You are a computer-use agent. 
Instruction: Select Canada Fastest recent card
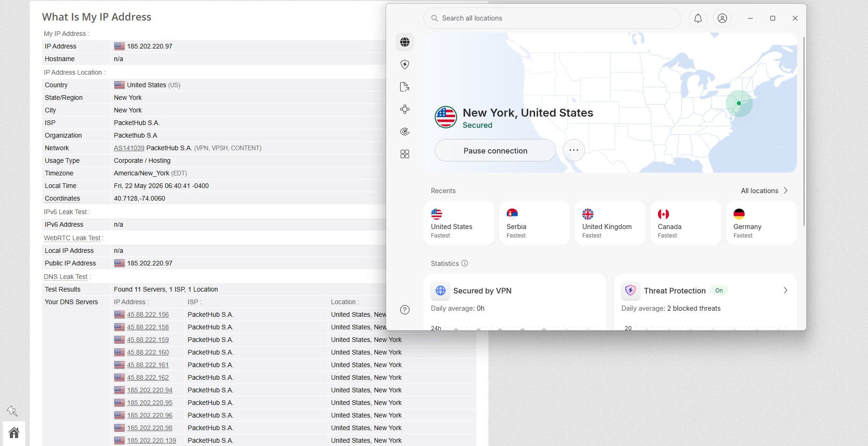tap(686, 223)
